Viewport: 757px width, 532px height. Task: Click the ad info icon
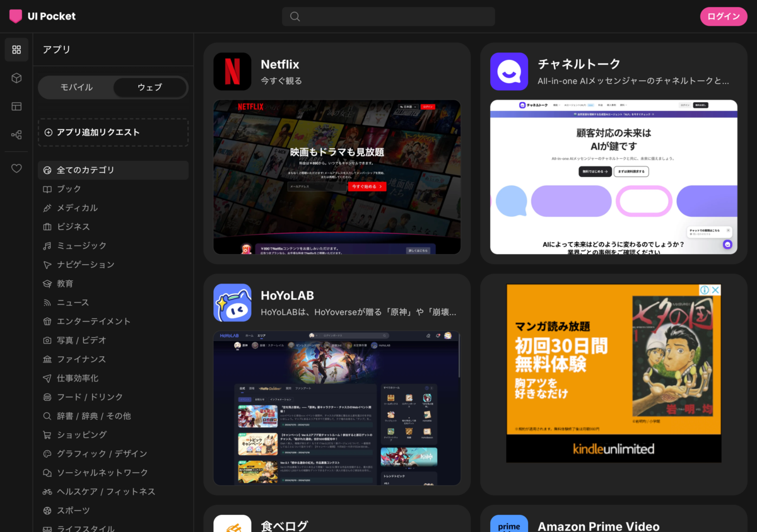705,290
